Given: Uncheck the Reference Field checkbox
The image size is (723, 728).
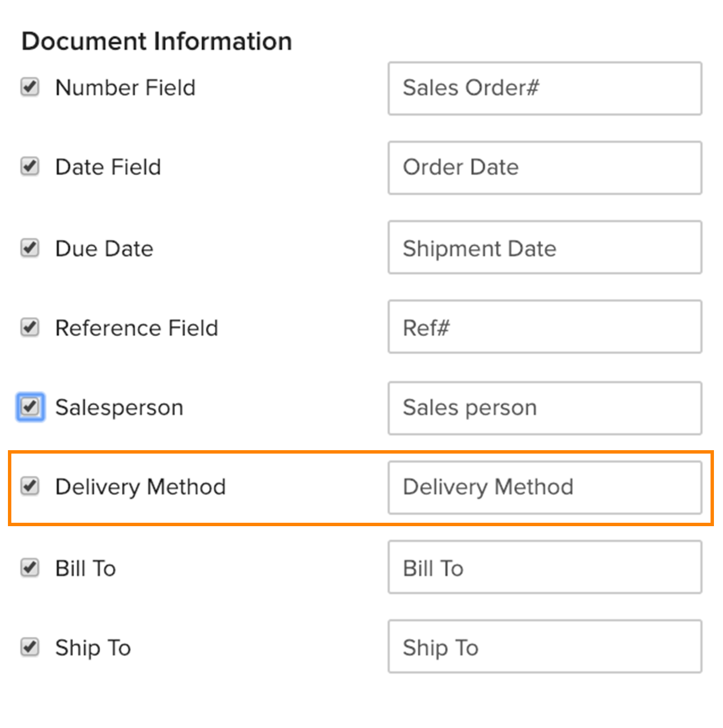Looking at the screenshot, I should (29, 328).
